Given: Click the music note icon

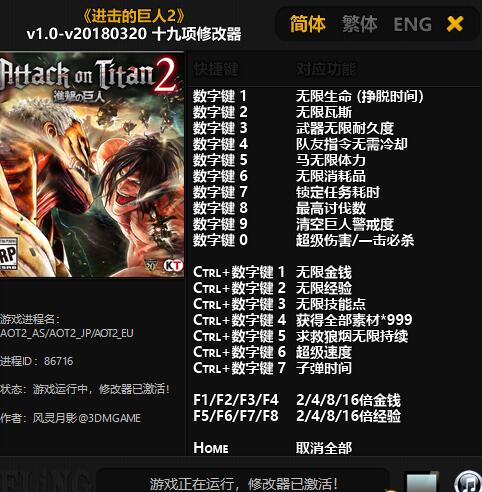Looking at the screenshot, I should 468,483.
